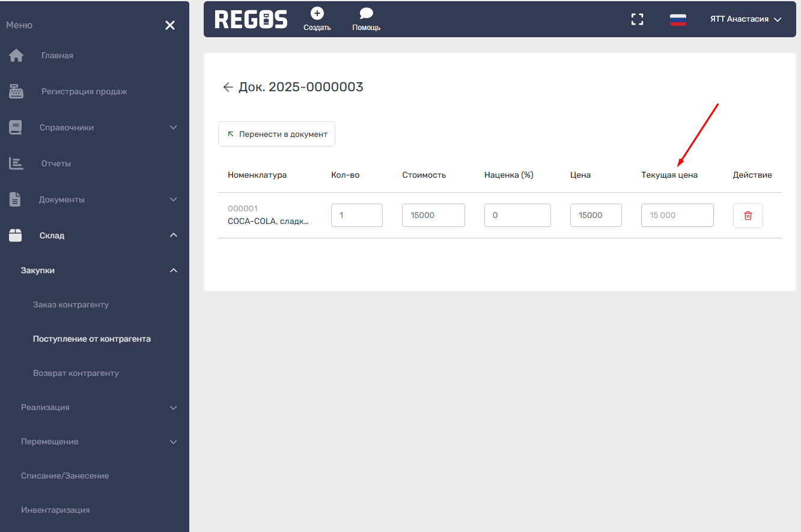Viewport: 801px width, 532px height.
Task: Delete the COCA-COLA row with trash icon
Action: click(748, 216)
